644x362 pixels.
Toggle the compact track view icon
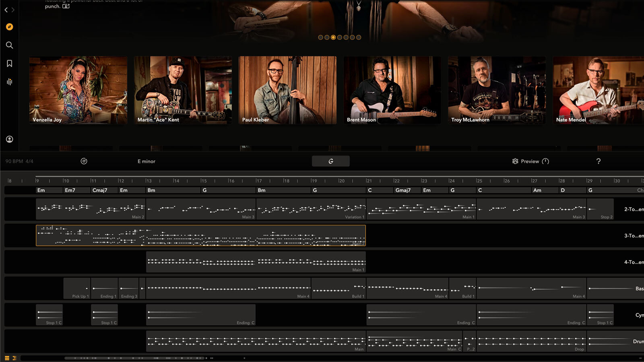click(x=14, y=358)
